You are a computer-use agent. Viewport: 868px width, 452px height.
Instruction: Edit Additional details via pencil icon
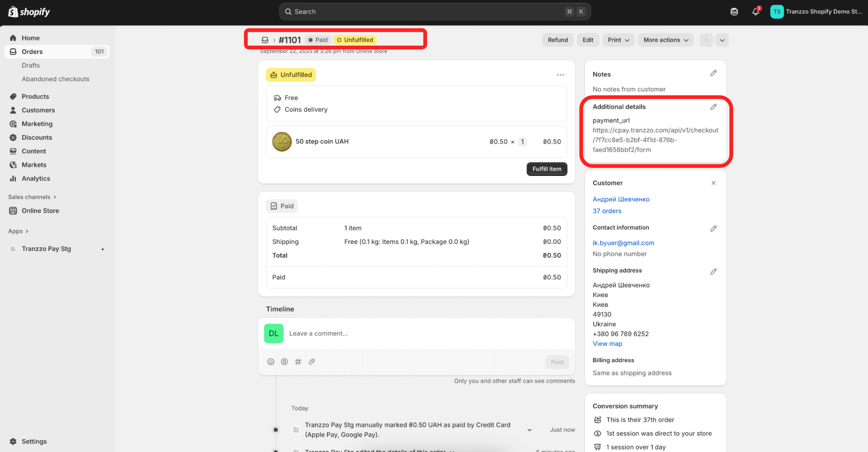tap(713, 107)
